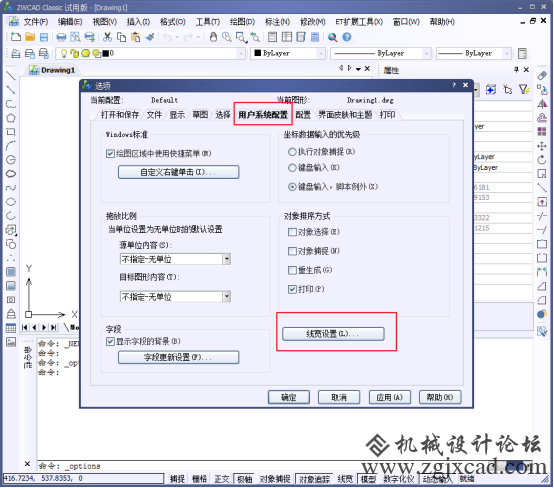The height and width of the screenshot is (488, 554).
Task: Open the 文件(F) menu
Action: (x=36, y=22)
